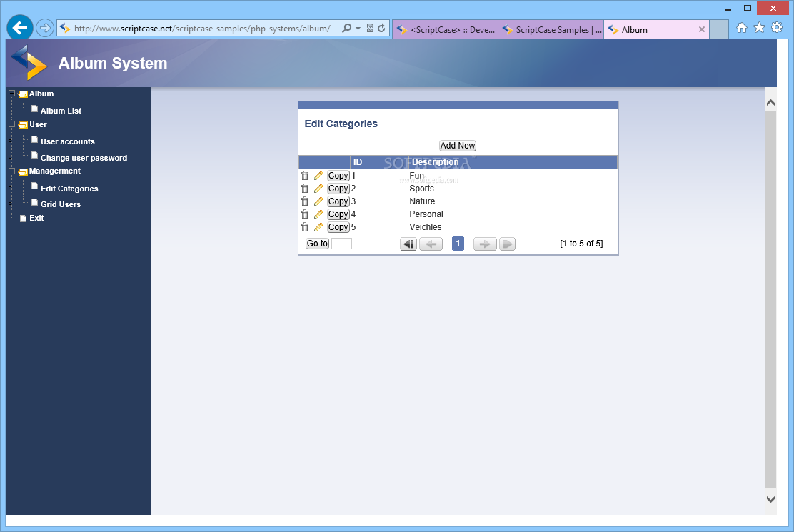Focus the Go to page input field

[341, 244]
